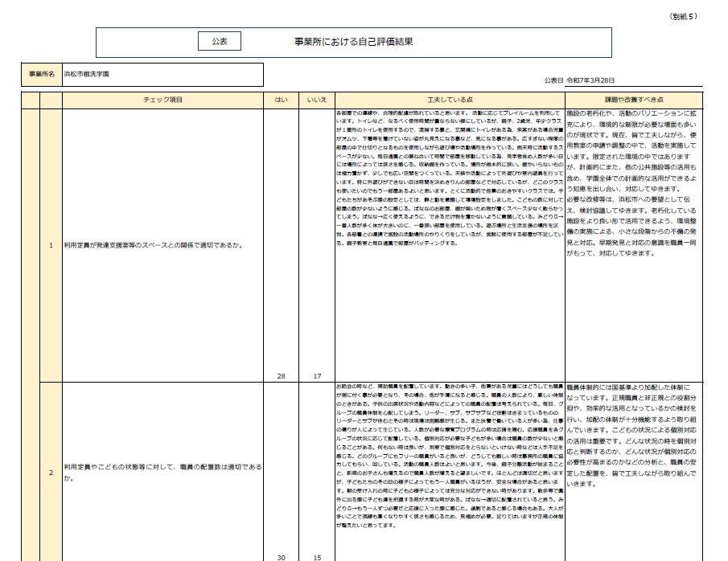
Task: Select the はい count 28 in row 1
Action: [x=281, y=375]
